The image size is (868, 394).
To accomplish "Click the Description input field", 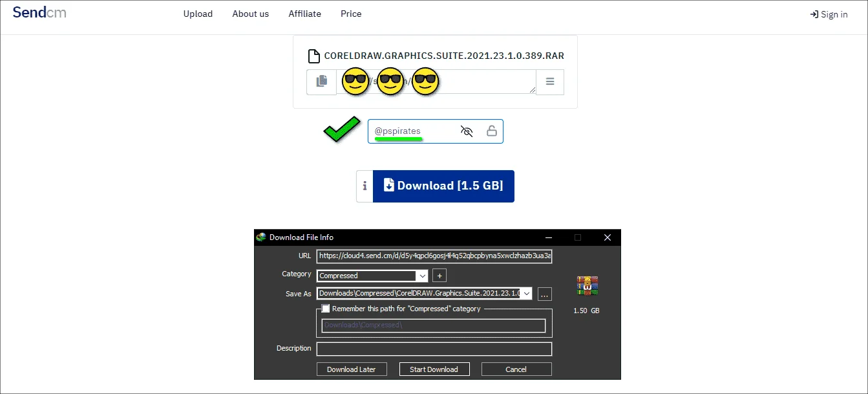I will 434,349.
